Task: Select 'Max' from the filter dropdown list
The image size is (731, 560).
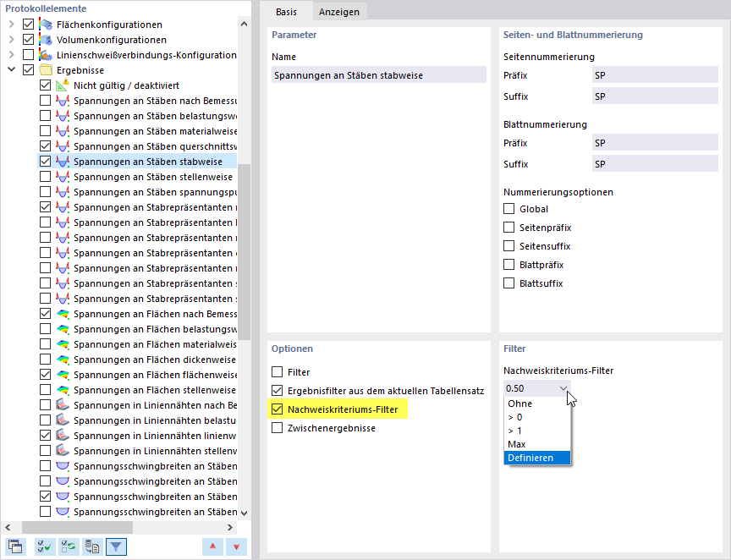Action: pos(536,444)
